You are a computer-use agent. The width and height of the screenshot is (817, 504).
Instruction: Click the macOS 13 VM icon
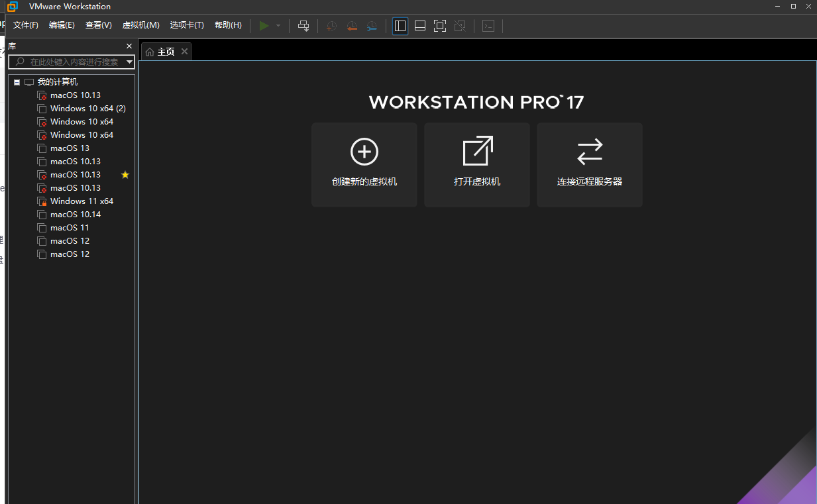click(42, 148)
